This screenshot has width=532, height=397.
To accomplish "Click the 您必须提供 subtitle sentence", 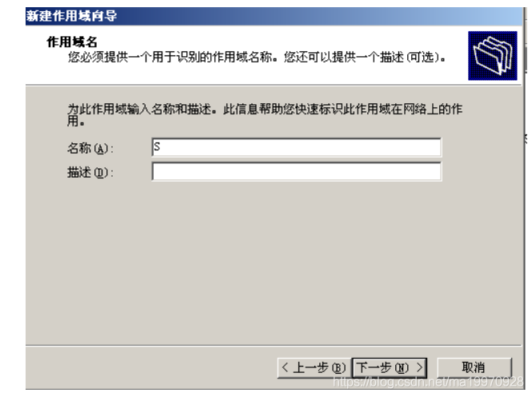I will (257, 57).
